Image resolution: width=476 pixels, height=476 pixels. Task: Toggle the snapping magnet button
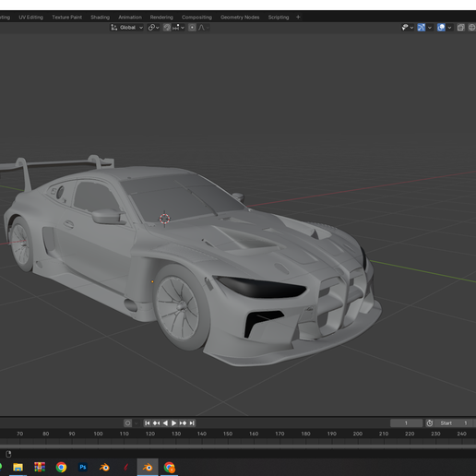167,28
